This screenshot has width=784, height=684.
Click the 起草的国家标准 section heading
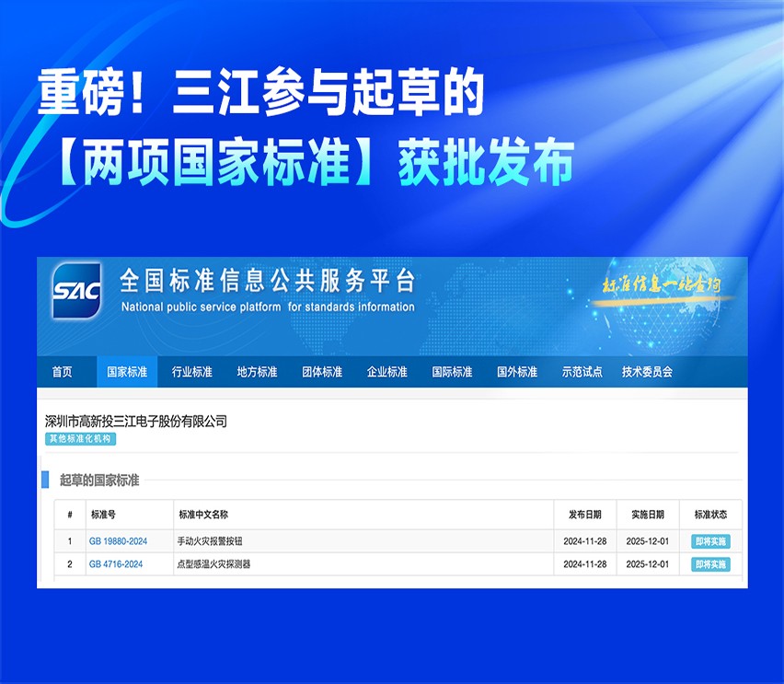coord(99,481)
